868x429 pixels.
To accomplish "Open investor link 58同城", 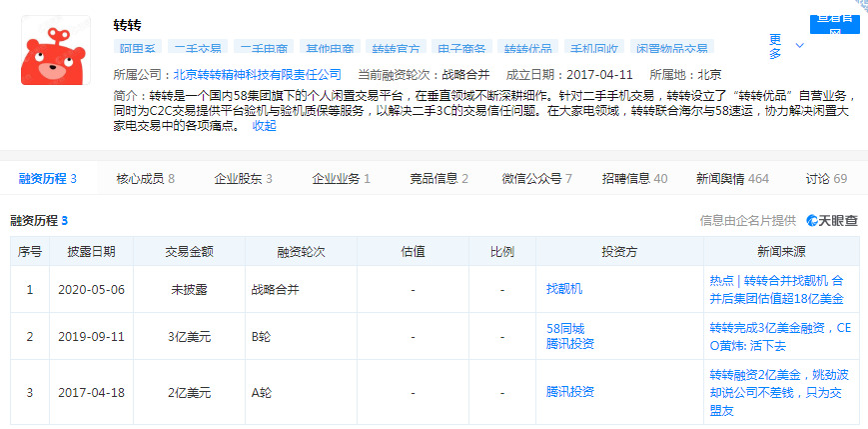I will pyautogui.click(x=565, y=329).
